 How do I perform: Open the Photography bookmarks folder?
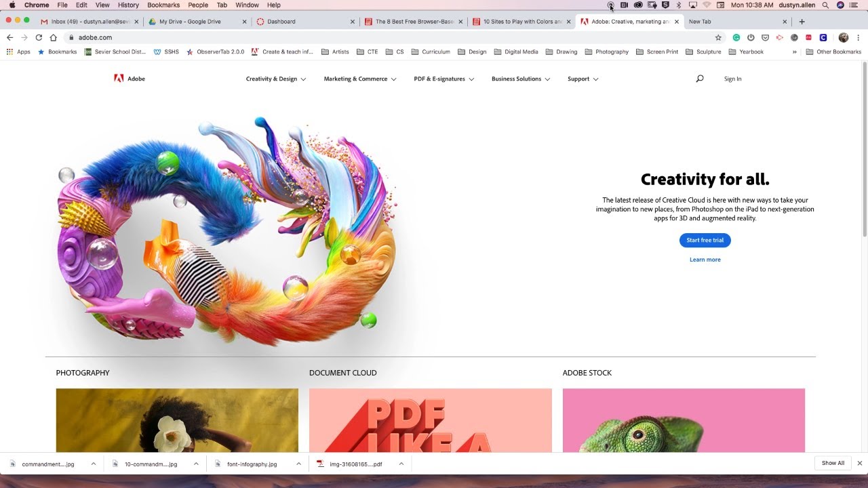pos(606,52)
